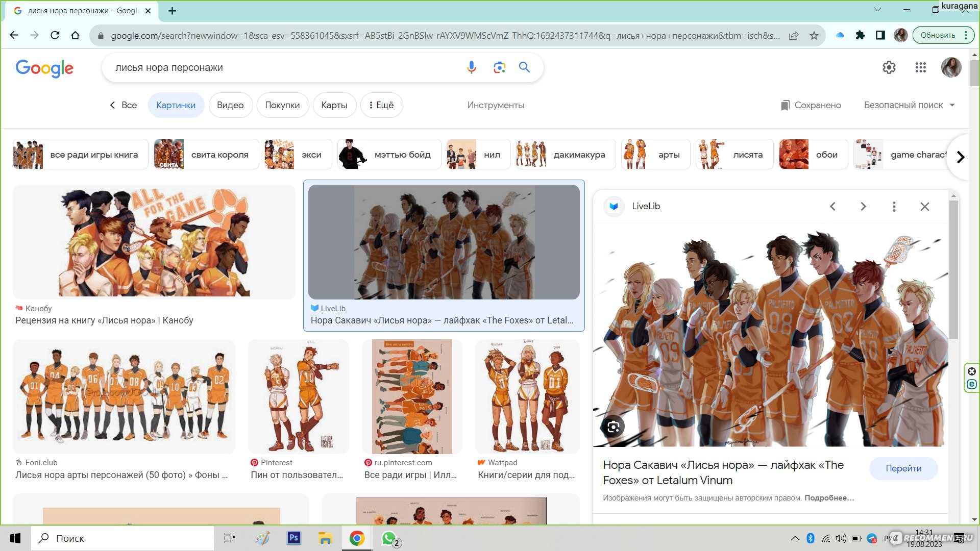The height and width of the screenshot is (551, 980).
Task: Go back in browser history
Action: point(14,35)
